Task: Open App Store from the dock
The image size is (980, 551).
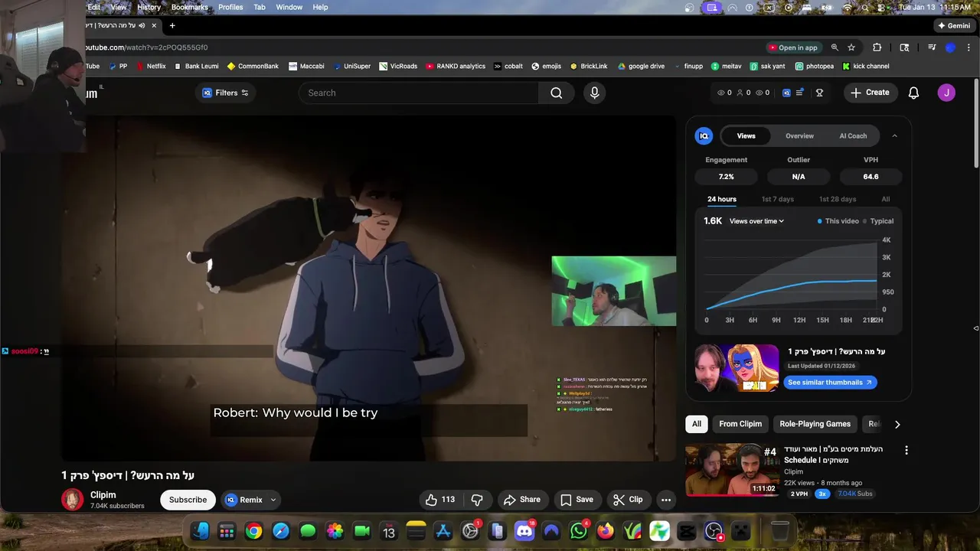Action: click(443, 531)
